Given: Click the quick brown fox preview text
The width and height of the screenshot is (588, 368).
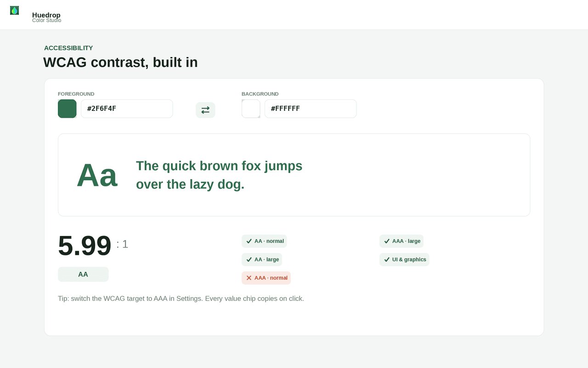Looking at the screenshot, I should point(219,175).
